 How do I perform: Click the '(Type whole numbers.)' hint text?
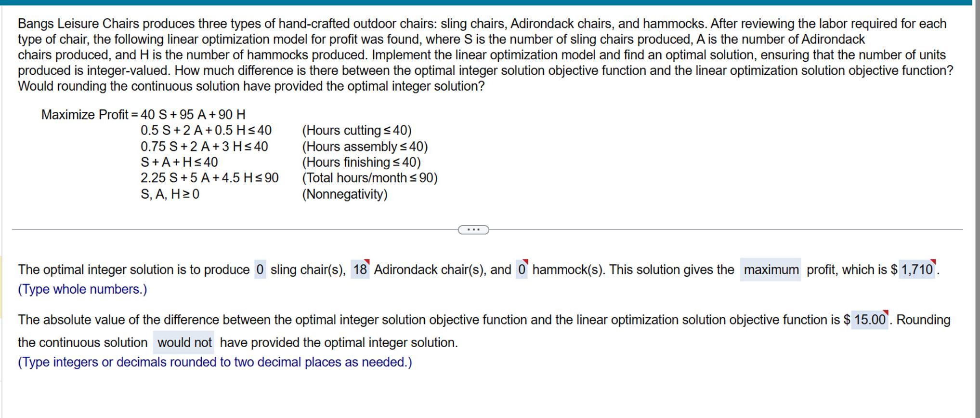[x=82, y=289]
